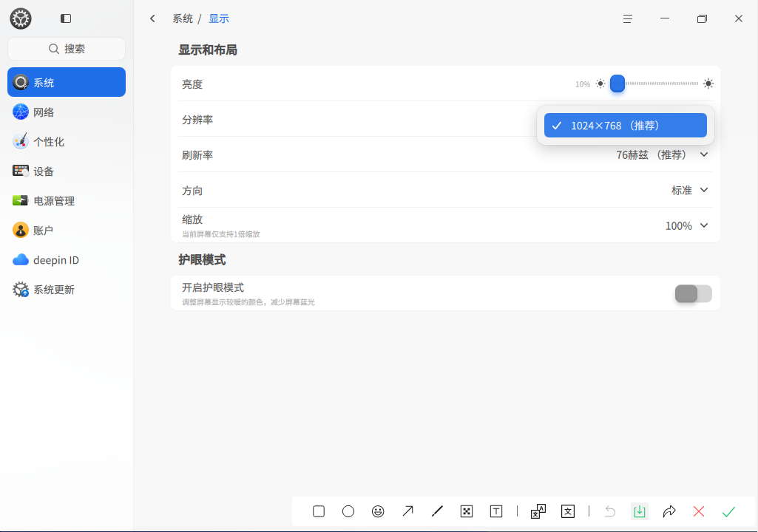
Task: Confirm screenshot with green checkmark
Action: tap(728, 511)
